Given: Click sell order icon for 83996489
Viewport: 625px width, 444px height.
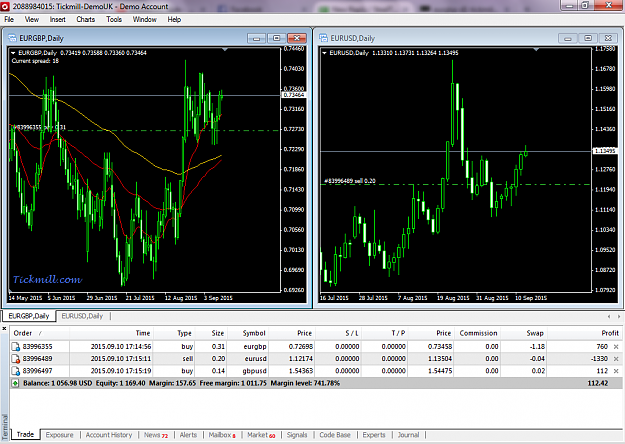Looking at the screenshot, I should pos(16,359).
